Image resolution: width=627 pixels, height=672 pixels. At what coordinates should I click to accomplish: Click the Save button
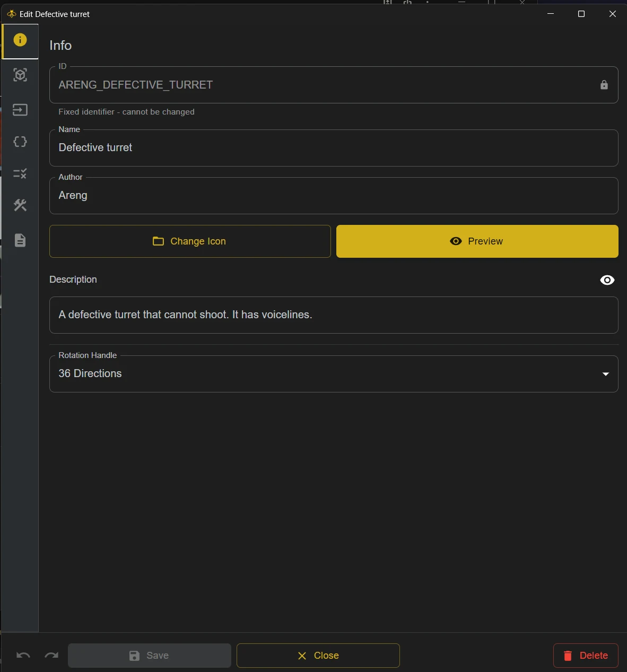(x=150, y=656)
